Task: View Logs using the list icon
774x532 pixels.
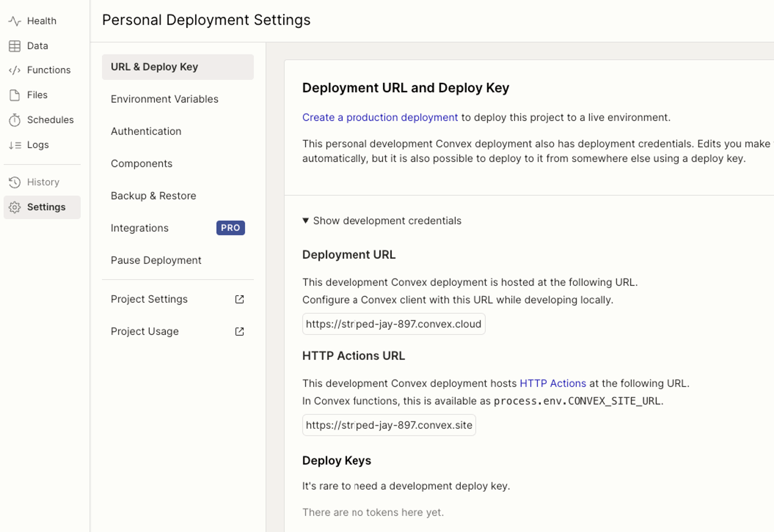Action: click(x=15, y=145)
